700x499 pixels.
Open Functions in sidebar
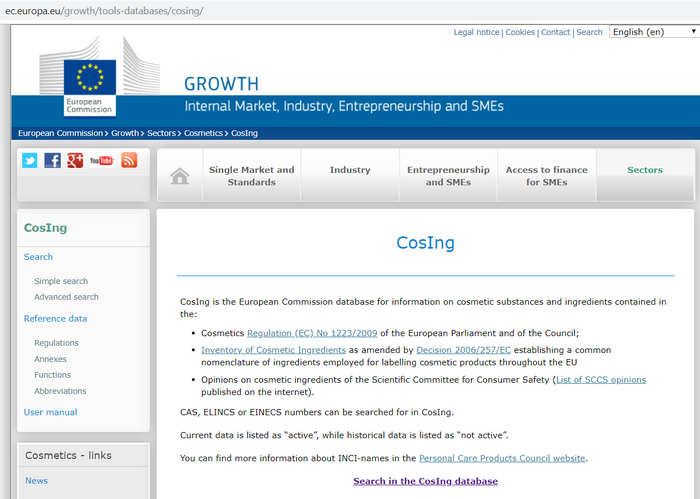coord(53,375)
